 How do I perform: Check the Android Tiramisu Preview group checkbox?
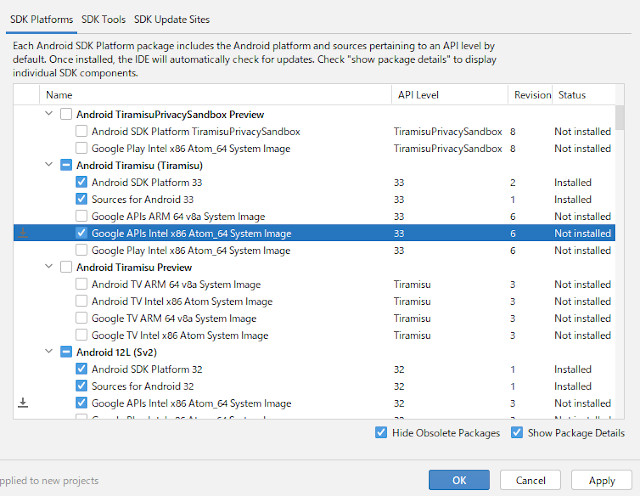(x=66, y=267)
